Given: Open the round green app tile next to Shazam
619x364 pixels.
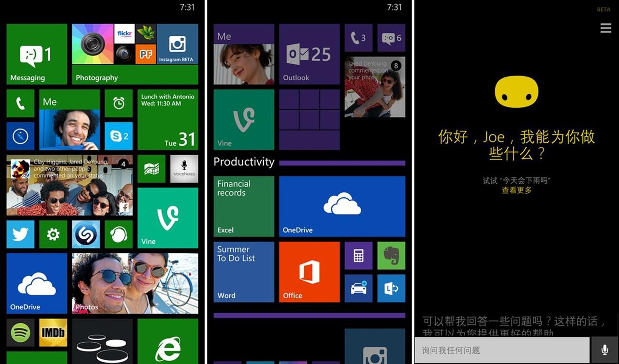Looking at the screenshot, I should click(x=118, y=234).
